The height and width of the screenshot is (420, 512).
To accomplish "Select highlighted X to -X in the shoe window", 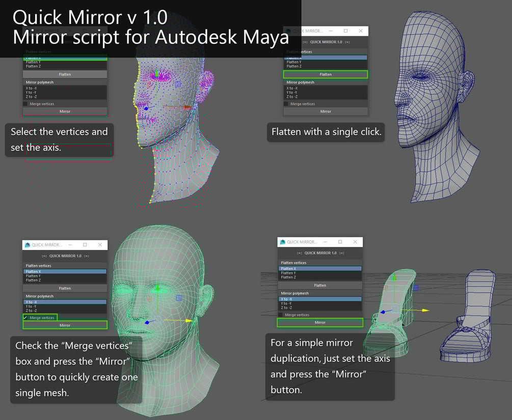I will click(319, 299).
